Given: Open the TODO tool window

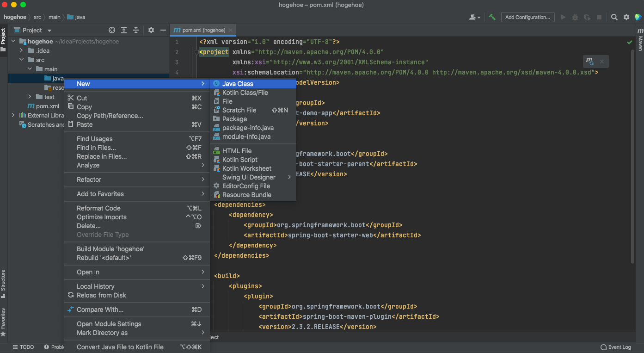Looking at the screenshot, I should pos(23,347).
